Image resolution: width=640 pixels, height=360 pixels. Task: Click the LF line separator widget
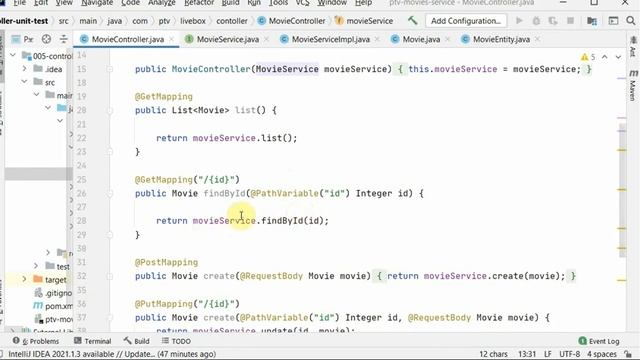coord(547,354)
